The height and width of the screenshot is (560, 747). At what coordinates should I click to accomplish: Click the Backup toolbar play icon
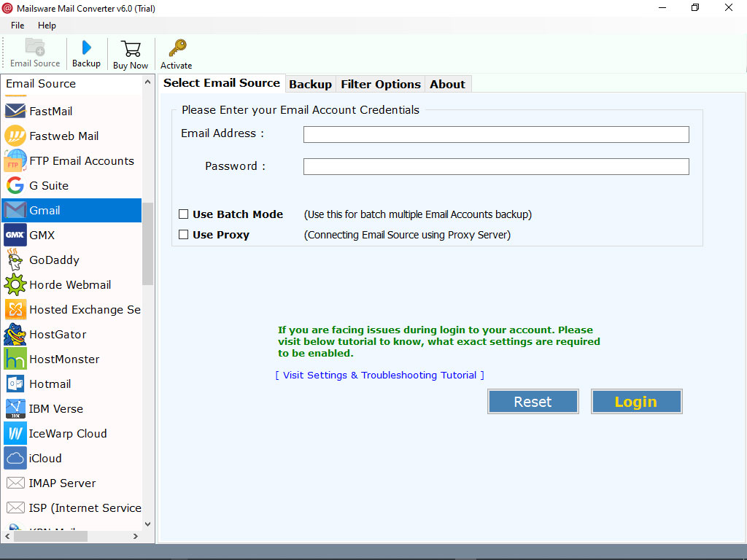click(x=86, y=47)
